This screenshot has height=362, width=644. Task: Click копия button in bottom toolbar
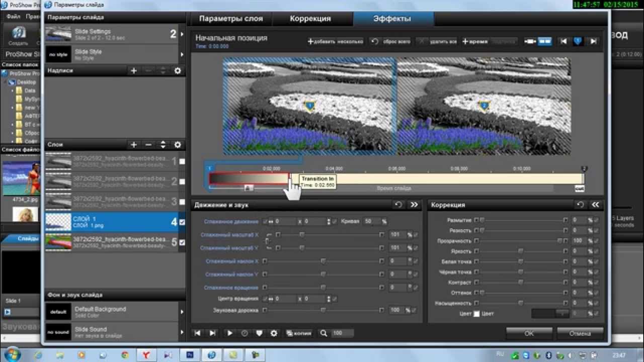point(299,333)
